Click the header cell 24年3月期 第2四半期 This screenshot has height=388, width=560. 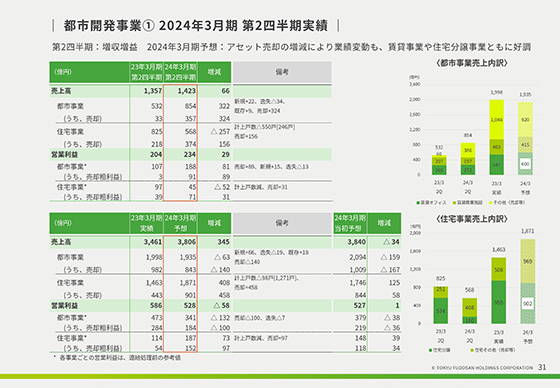point(180,72)
